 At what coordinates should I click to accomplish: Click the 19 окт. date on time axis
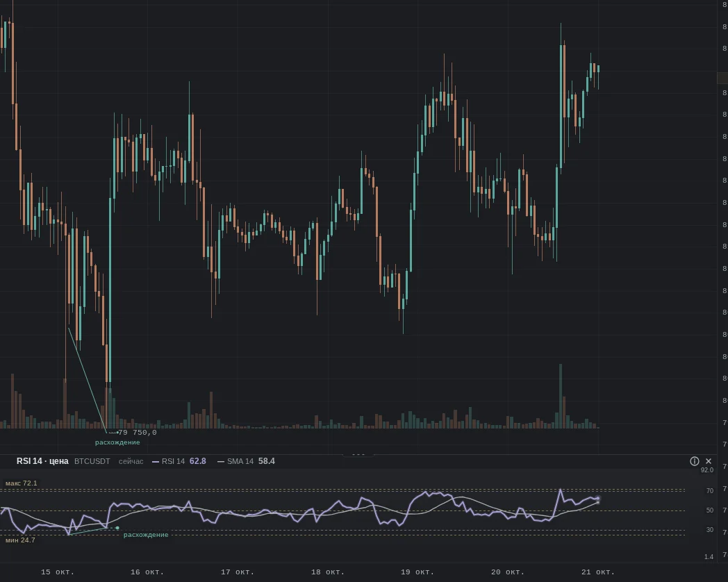(417, 572)
